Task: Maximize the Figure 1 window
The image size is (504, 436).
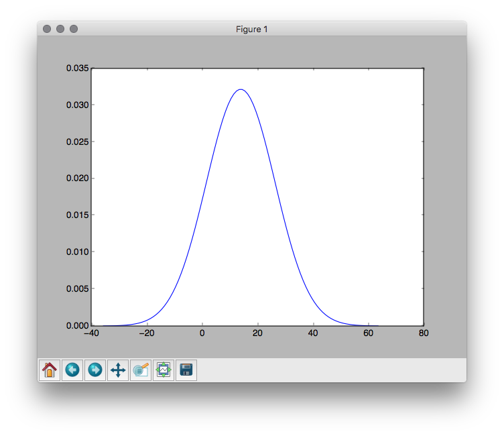Action: (74, 29)
